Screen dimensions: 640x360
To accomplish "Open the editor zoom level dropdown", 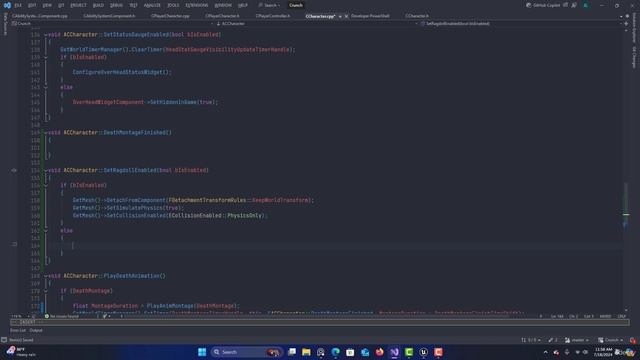I will coord(20,316).
